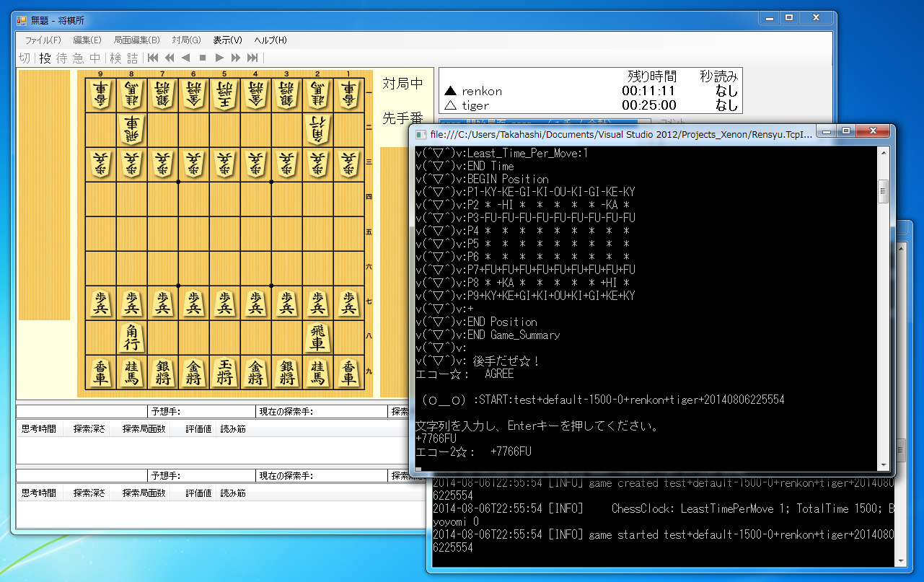Viewport: 924px width, 582px height.
Task: Jump to the first move of the game
Action: (153, 58)
